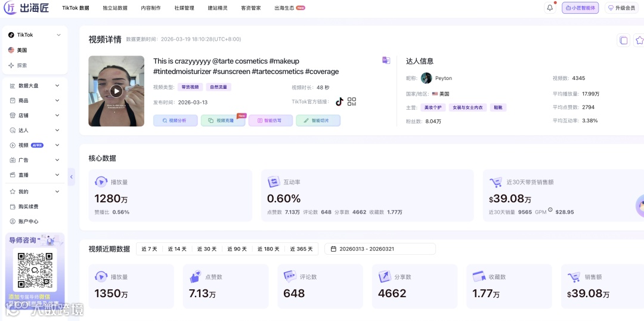Open the TikTok 数据 top menu

click(x=76, y=8)
